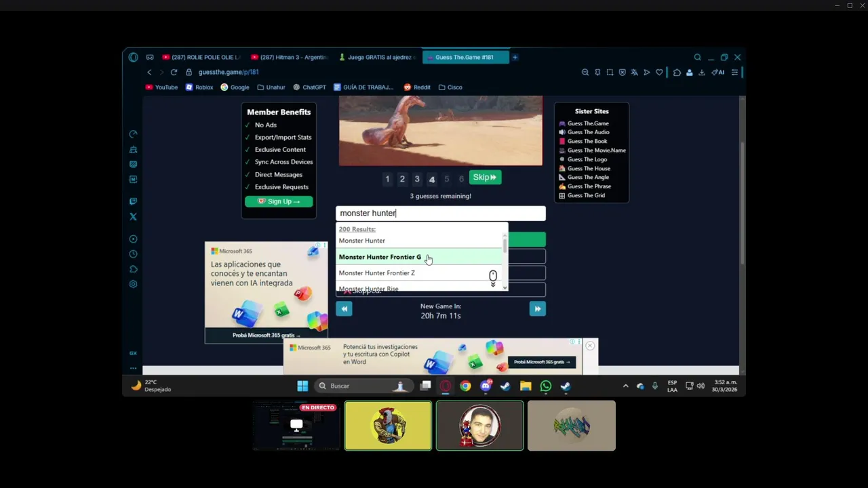Viewport: 868px width, 488px height.
Task: Open GX Control speedometer icon in sidebar
Action: pyautogui.click(x=133, y=134)
